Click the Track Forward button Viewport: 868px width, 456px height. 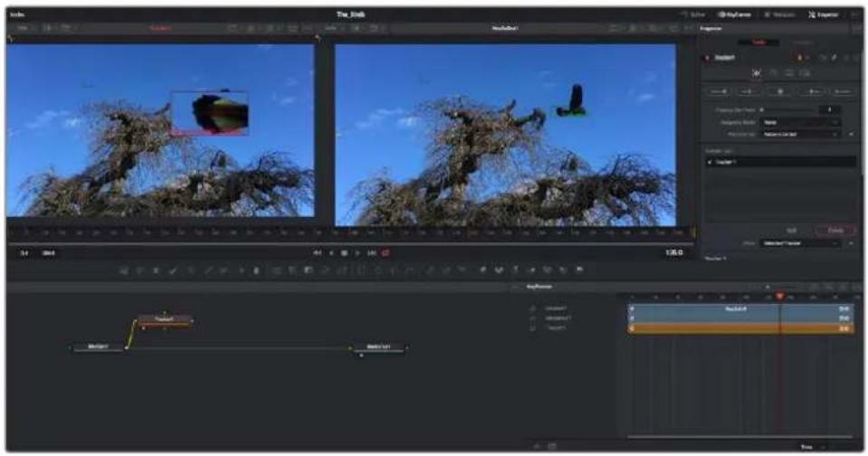pos(842,91)
